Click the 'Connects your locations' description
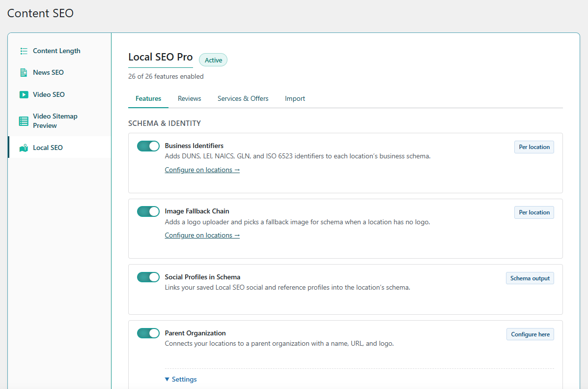The height and width of the screenshot is (389, 588). click(279, 344)
